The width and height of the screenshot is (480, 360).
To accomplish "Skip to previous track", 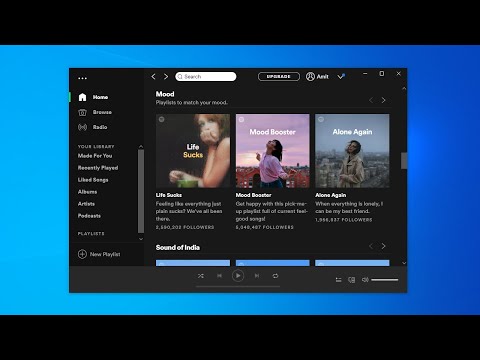I will point(219,276).
